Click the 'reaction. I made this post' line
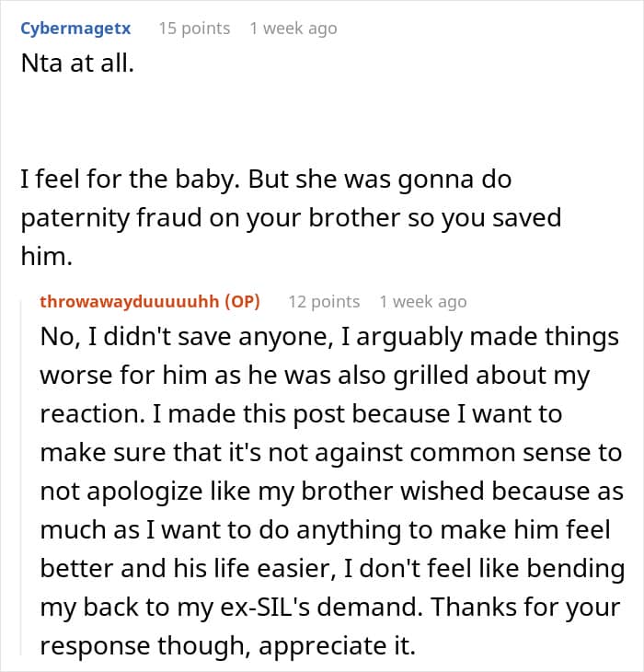The width and height of the screenshot is (644, 672). pyautogui.click(x=301, y=414)
